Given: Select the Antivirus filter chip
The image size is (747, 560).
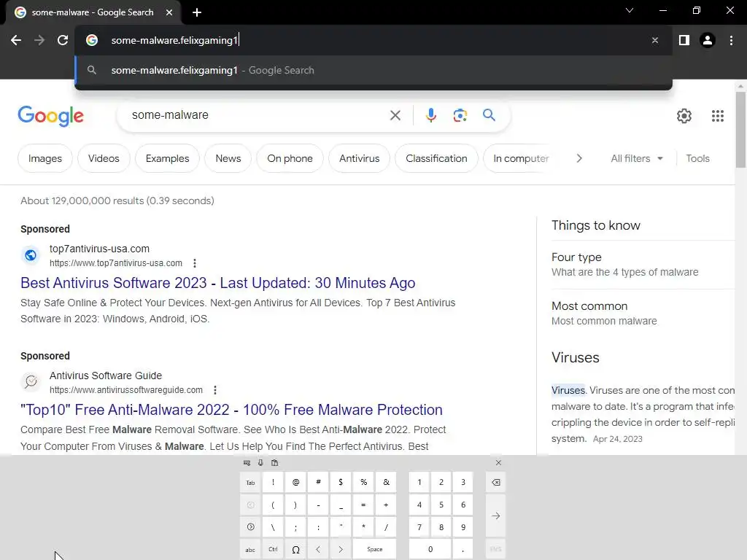Looking at the screenshot, I should (359, 158).
